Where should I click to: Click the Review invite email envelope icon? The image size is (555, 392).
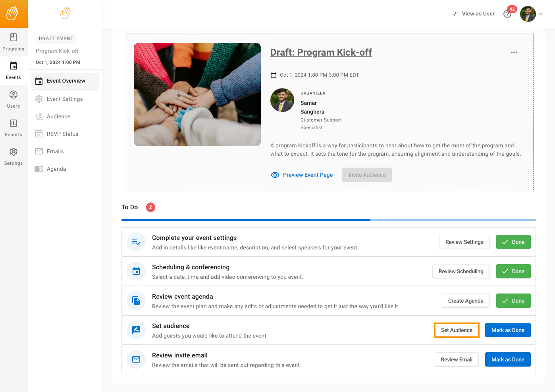(x=136, y=359)
